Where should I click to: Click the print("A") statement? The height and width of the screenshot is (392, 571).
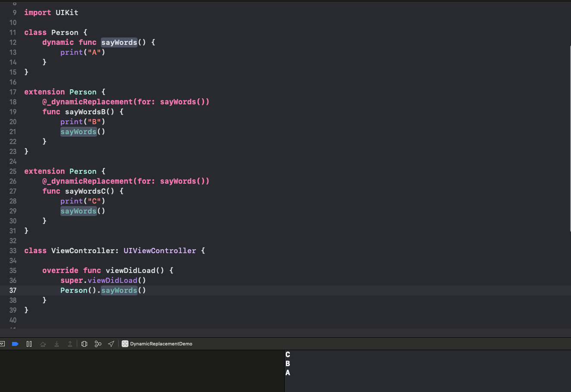[x=83, y=52]
